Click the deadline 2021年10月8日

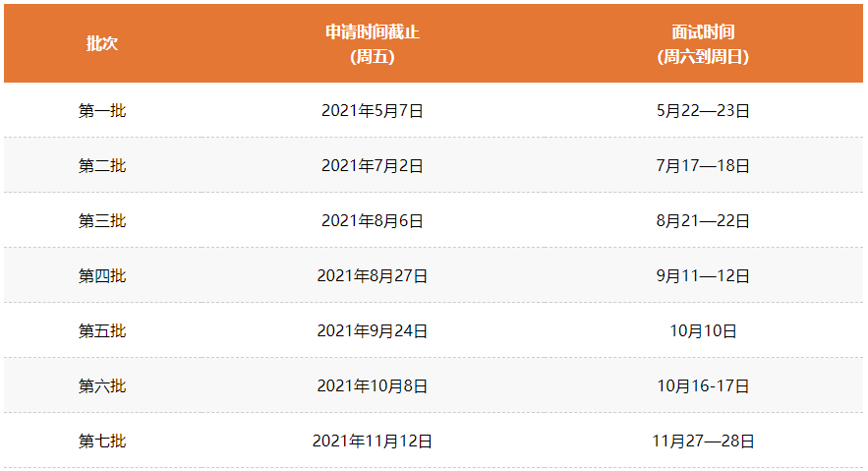372,386
